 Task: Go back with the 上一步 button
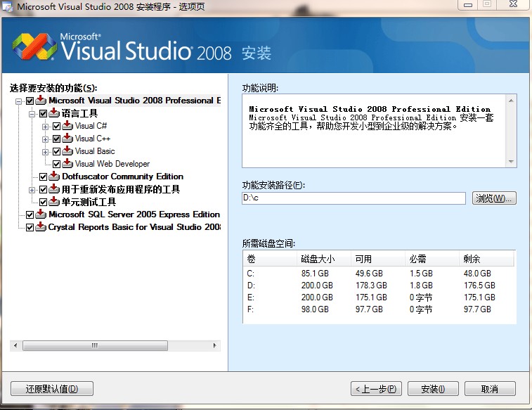(376, 389)
